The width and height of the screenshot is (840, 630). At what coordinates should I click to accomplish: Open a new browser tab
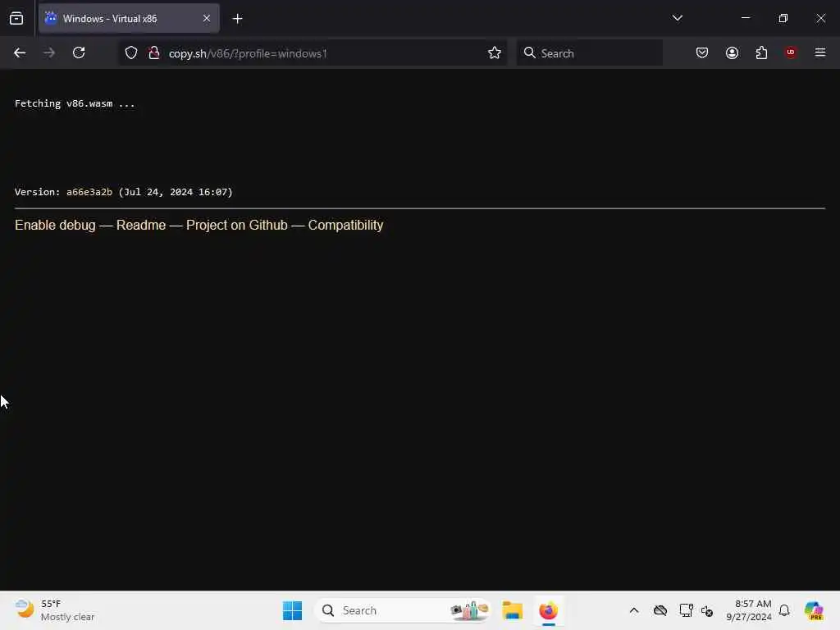237,19
